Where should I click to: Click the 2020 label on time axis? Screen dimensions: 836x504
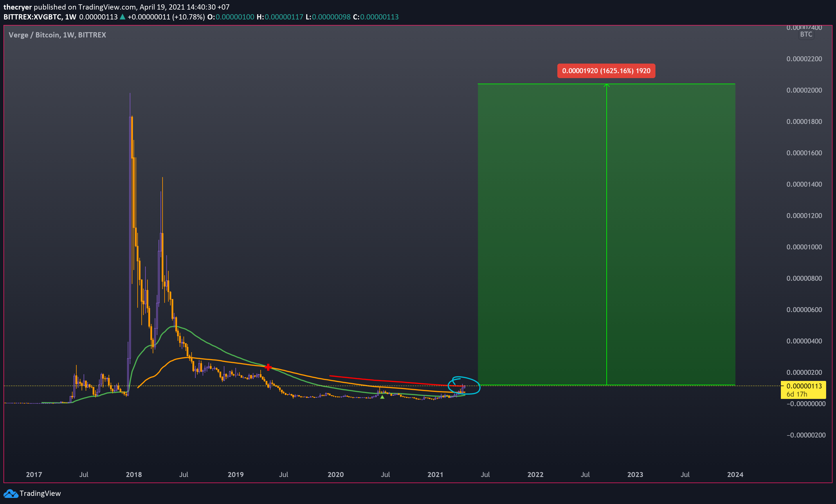(336, 474)
